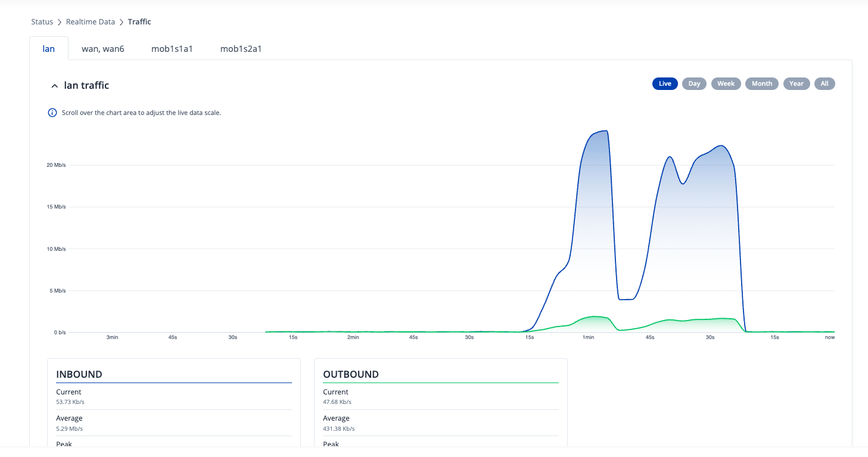Show the Week time range
Screen dimensions: 868x457
pyautogui.click(x=726, y=84)
